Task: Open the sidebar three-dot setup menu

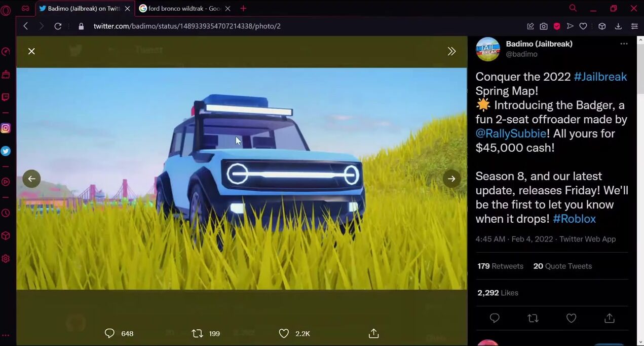Action: pos(6,335)
